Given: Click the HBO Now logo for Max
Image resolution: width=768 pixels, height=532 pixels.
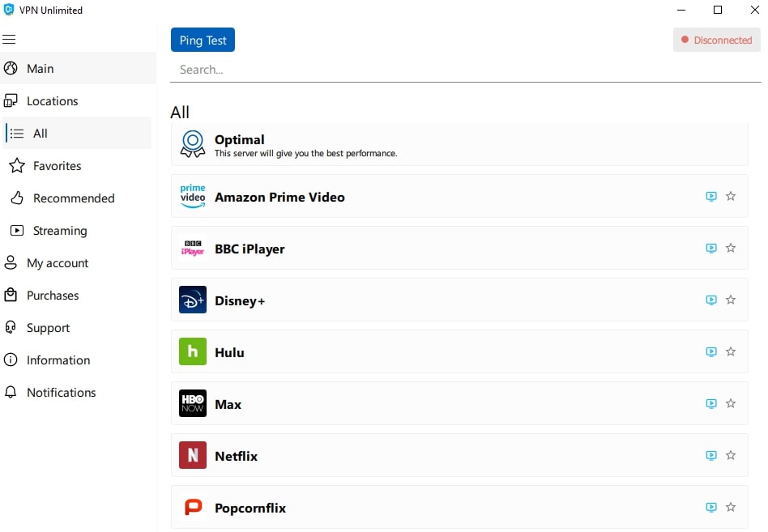Looking at the screenshot, I should coord(193,403).
